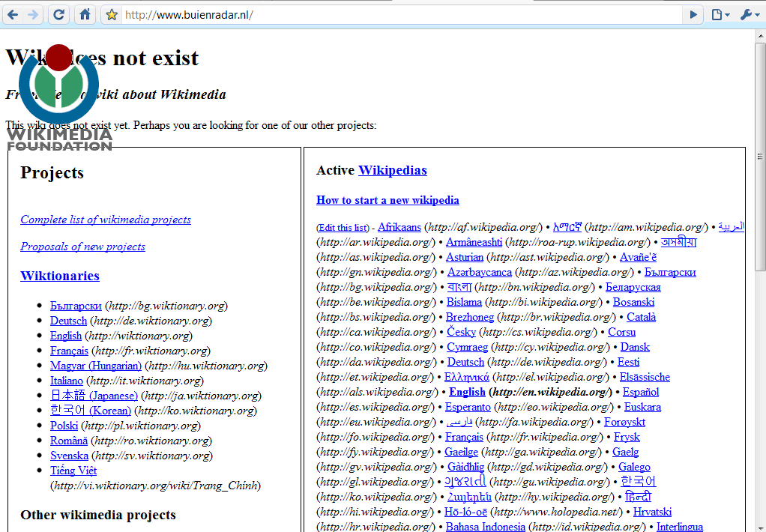Screen dimensions: 766x532
Task: Open the Asturian Wikipedia link
Action: pos(465,257)
